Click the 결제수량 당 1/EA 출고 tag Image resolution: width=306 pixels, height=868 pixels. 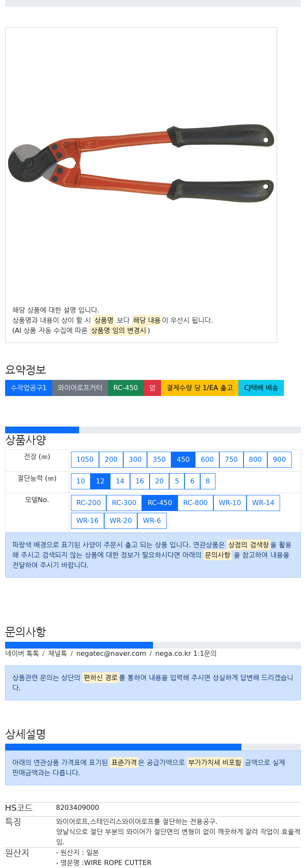pos(200,388)
